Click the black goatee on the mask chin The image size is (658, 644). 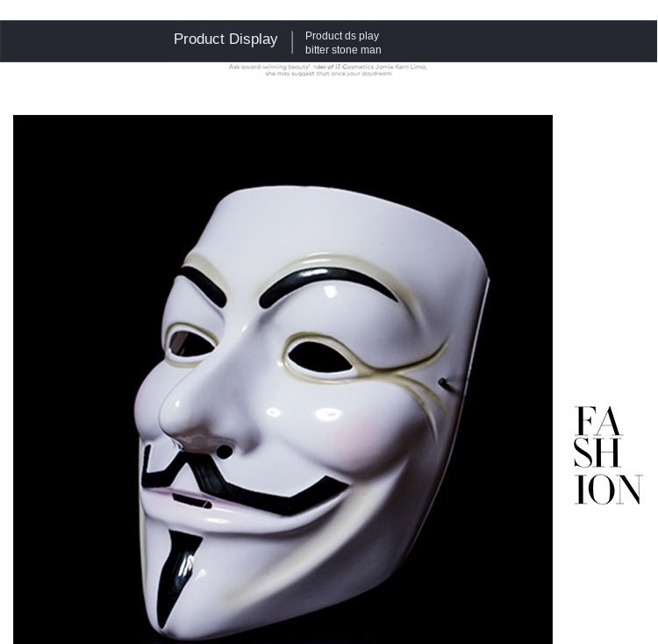click(x=176, y=576)
